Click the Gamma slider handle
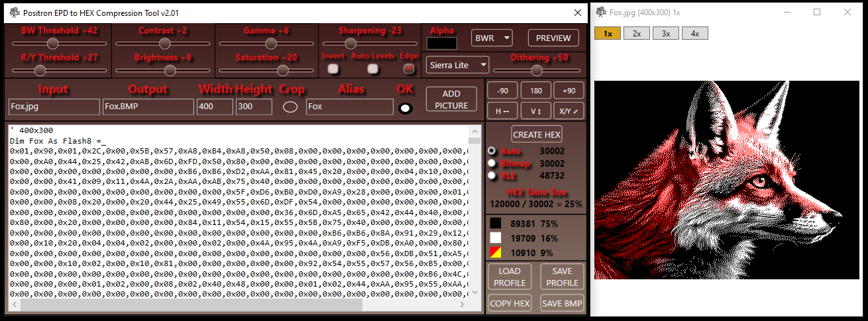 270,44
